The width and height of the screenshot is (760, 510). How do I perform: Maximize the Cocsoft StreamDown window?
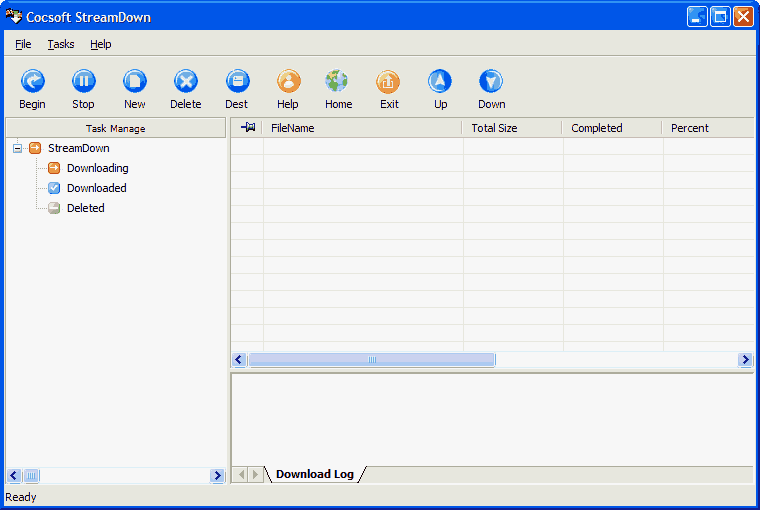click(x=720, y=17)
